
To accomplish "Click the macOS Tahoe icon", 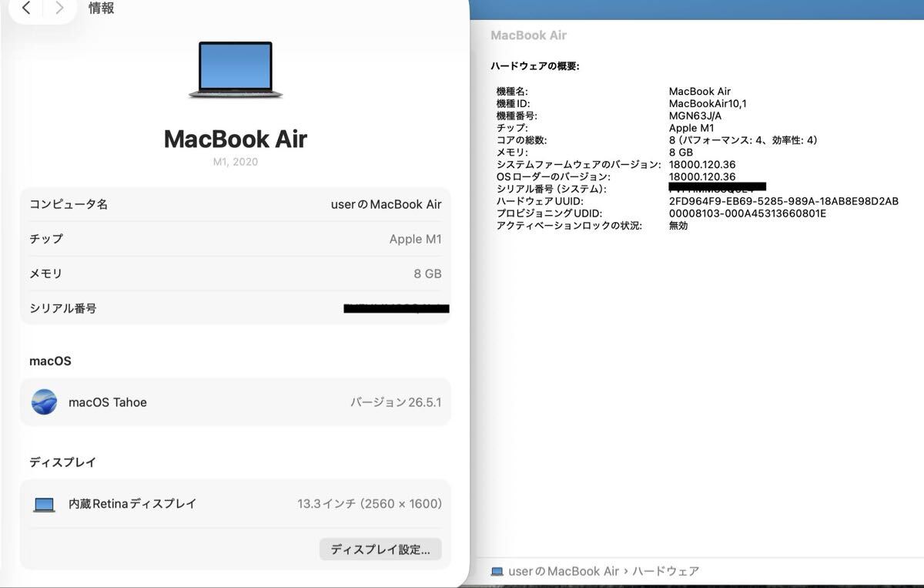I will [44, 402].
